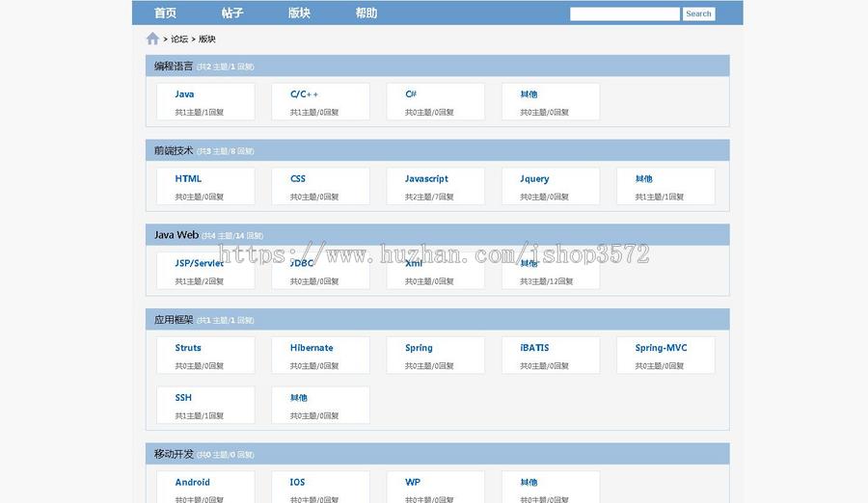
Task: Open the Spring board
Action: click(x=419, y=348)
